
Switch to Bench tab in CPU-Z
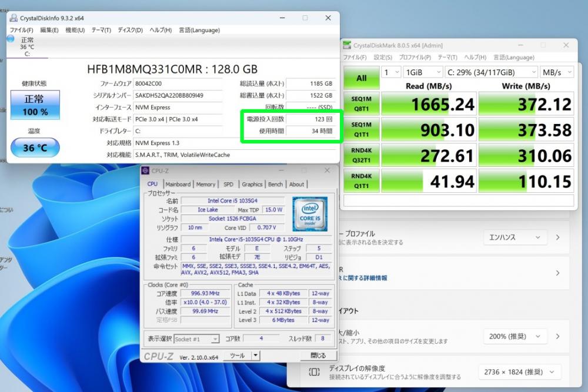(276, 185)
